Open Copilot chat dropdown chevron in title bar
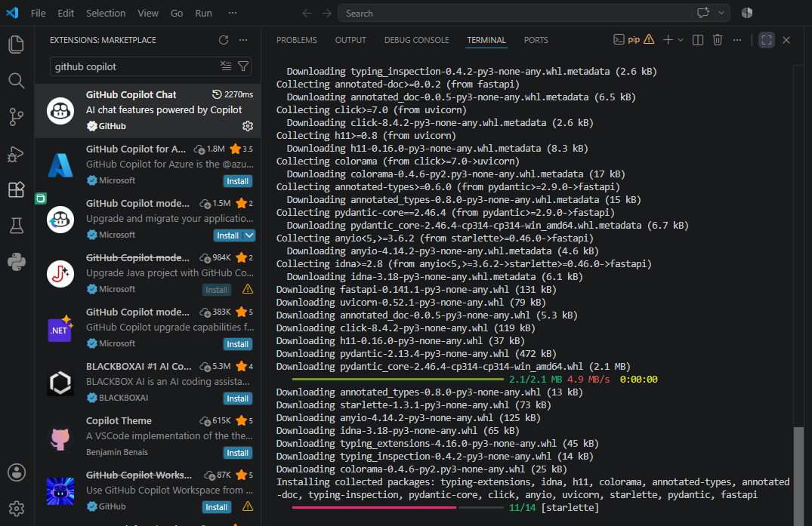The width and height of the screenshot is (812, 526). [721, 13]
